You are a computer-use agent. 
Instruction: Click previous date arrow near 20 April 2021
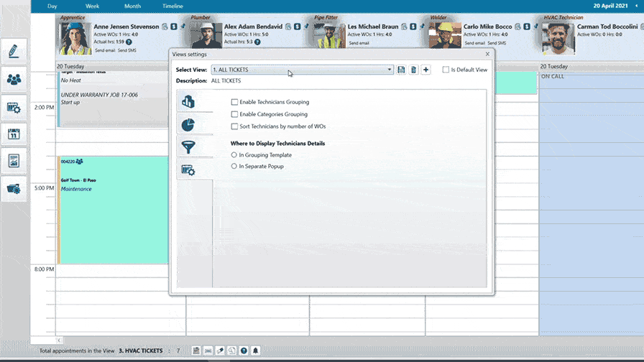[x=636, y=6]
